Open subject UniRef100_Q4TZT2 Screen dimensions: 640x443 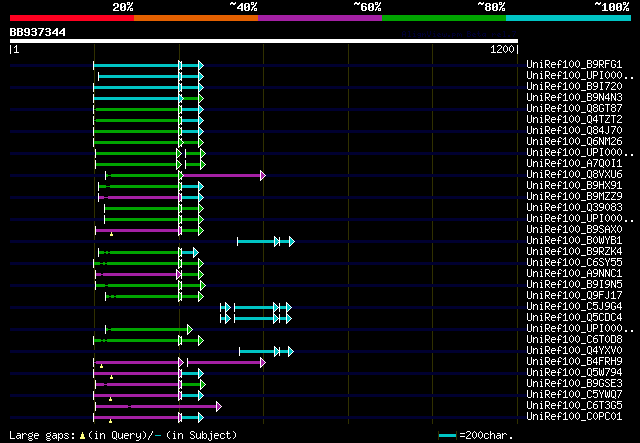click(574, 119)
